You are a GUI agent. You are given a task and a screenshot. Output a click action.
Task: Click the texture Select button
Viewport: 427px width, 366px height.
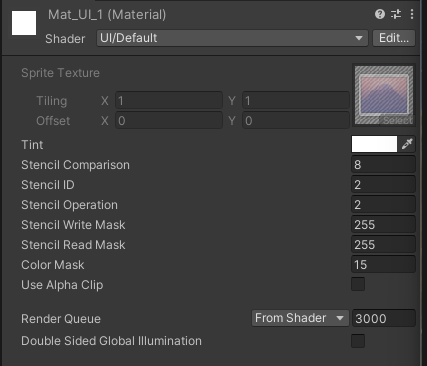397,120
